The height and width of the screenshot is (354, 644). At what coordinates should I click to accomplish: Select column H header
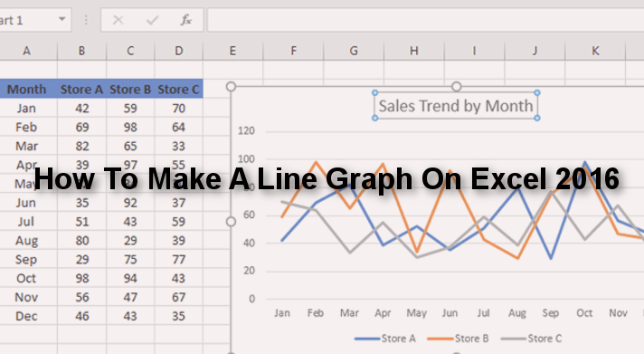[414, 51]
